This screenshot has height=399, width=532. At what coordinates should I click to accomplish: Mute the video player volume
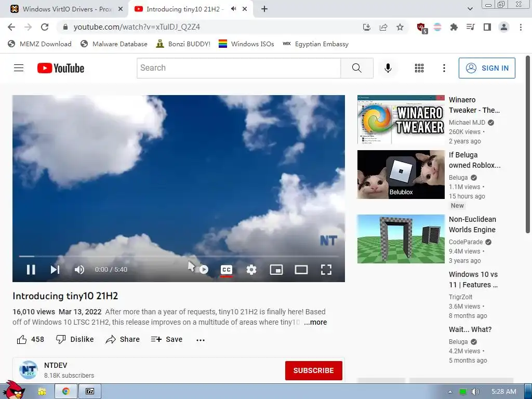coord(79,270)
